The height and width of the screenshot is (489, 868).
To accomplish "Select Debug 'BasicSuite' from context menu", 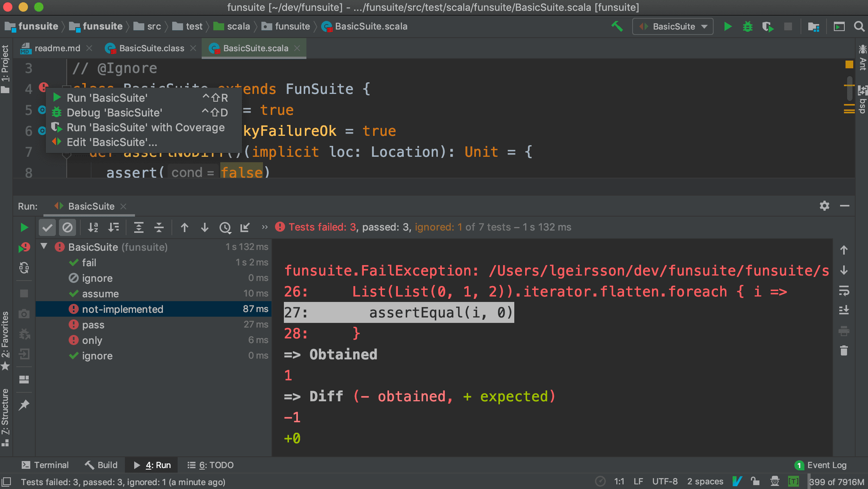I will (x=114, y=113).
